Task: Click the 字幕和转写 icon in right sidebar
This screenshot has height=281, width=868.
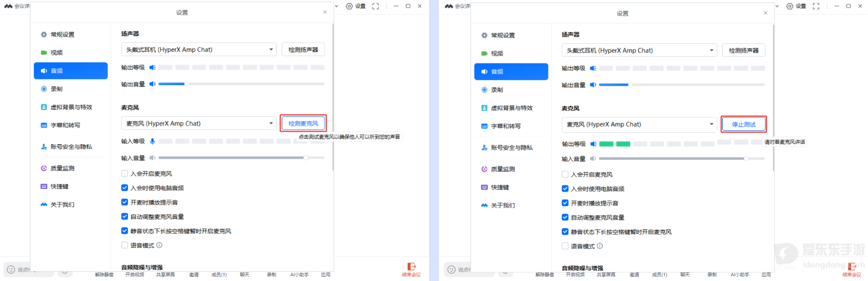Action: point(484,126)
